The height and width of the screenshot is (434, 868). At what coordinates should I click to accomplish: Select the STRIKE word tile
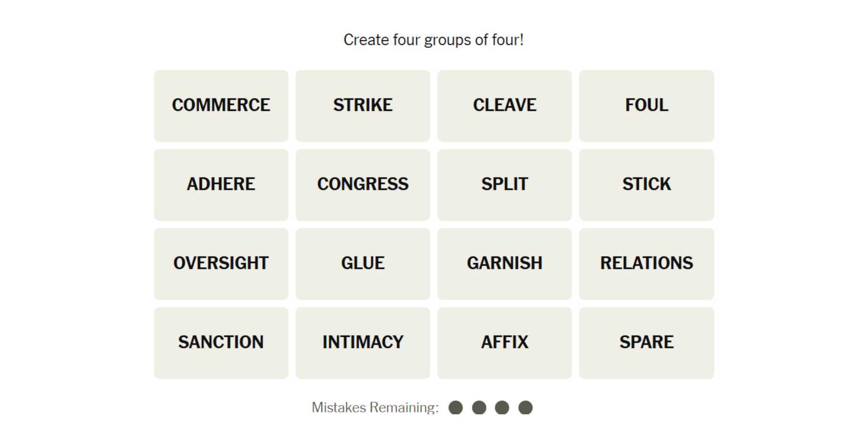[362, 106]
